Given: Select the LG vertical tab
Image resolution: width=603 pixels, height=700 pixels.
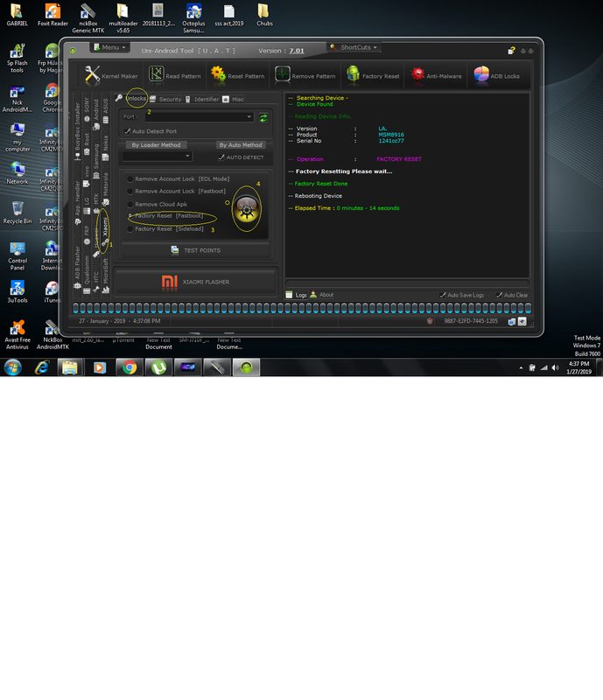Looking at the screenshot, I should [87, 206].
